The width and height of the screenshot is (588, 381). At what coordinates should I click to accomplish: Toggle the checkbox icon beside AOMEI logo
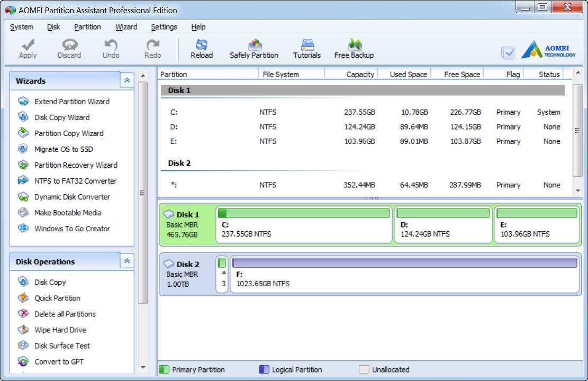click(x=508, y=52)
